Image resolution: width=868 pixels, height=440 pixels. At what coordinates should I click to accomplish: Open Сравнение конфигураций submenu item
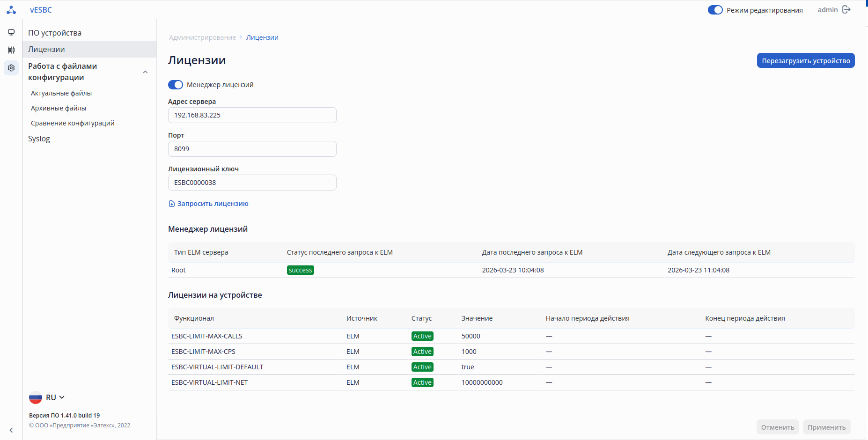pos(73,123)
